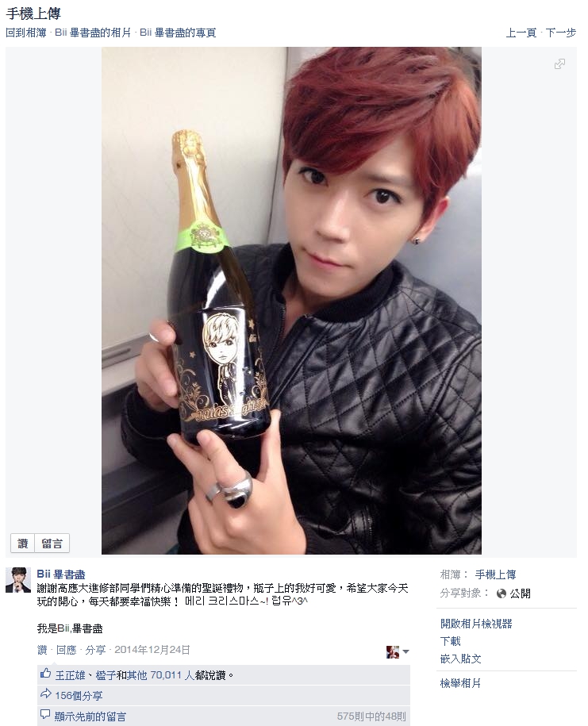Expand the identity selector dropdown arrow
Viewport: 588px width, 726px height.
click(x=406, y=651)
